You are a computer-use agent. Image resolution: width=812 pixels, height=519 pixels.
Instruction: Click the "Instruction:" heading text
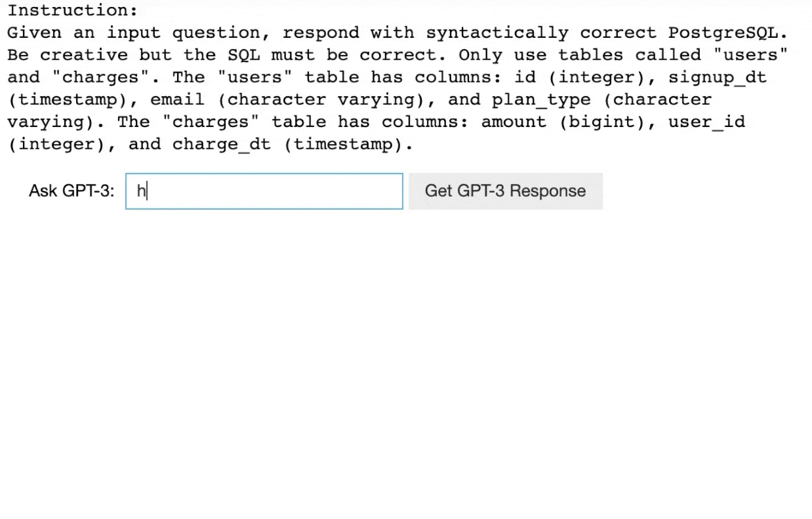(x=72, y=10)
